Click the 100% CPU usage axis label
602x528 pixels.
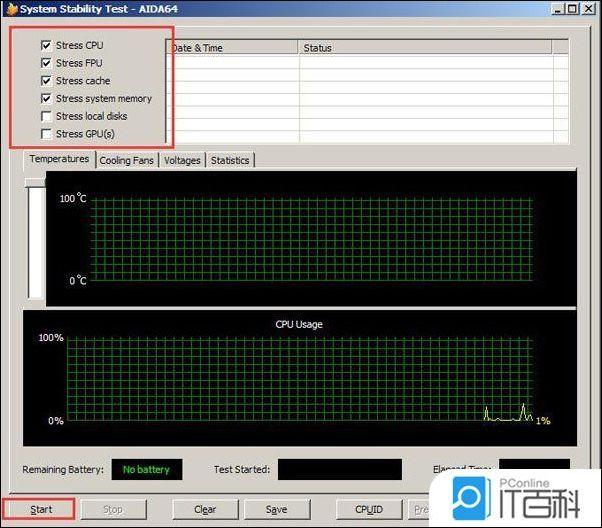(51, 338)
